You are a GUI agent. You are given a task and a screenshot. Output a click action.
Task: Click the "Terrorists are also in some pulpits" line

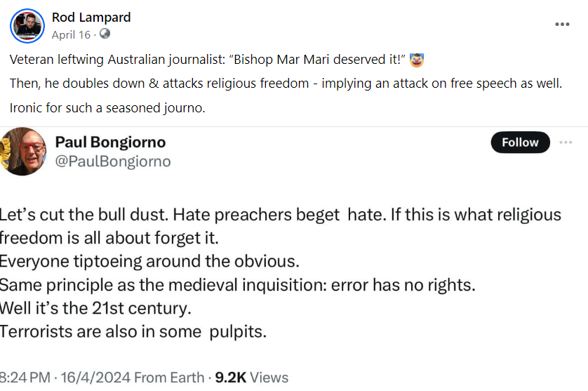pos(133,331)
